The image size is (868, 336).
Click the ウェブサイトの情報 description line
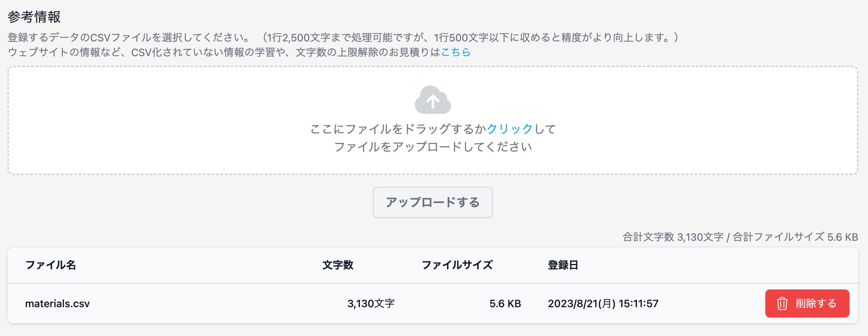pyautogui.click(x=223, y=52)
